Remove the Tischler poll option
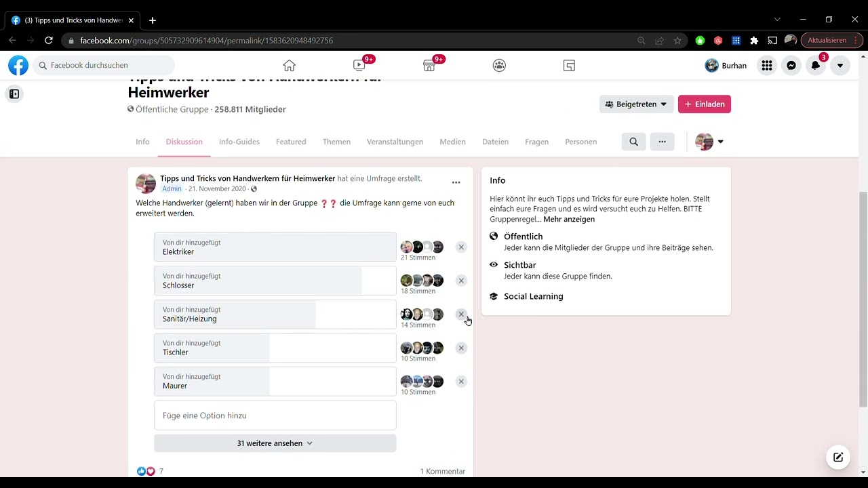This screenshot has height=488, width=868. [461, 348]
